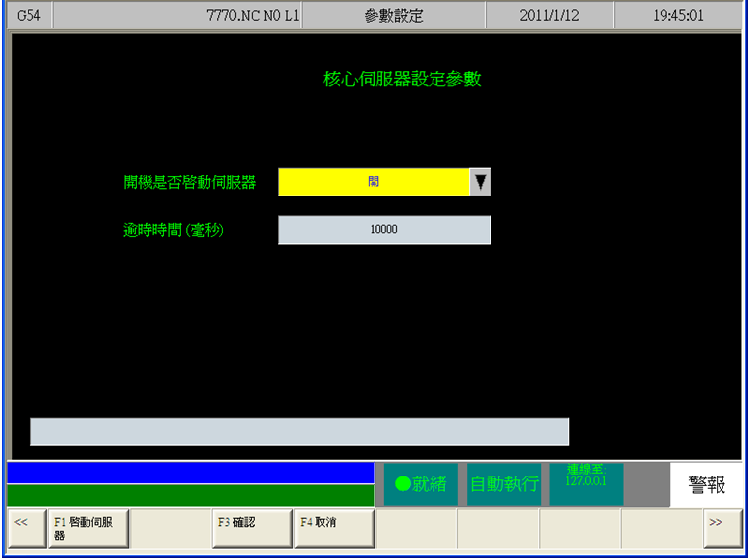Click the blue progress bar
Screen dimensions: 751x560
tap(190, 473)
